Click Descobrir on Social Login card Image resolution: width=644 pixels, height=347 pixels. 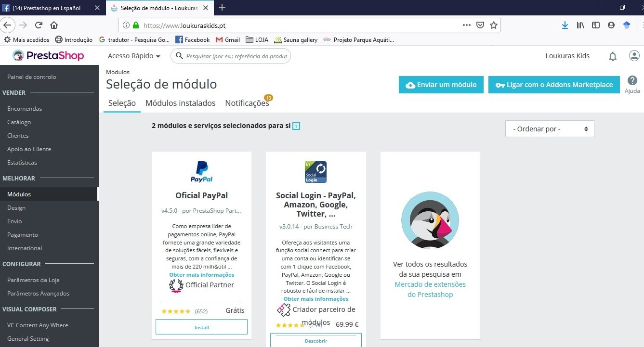[x=316, y=340]
